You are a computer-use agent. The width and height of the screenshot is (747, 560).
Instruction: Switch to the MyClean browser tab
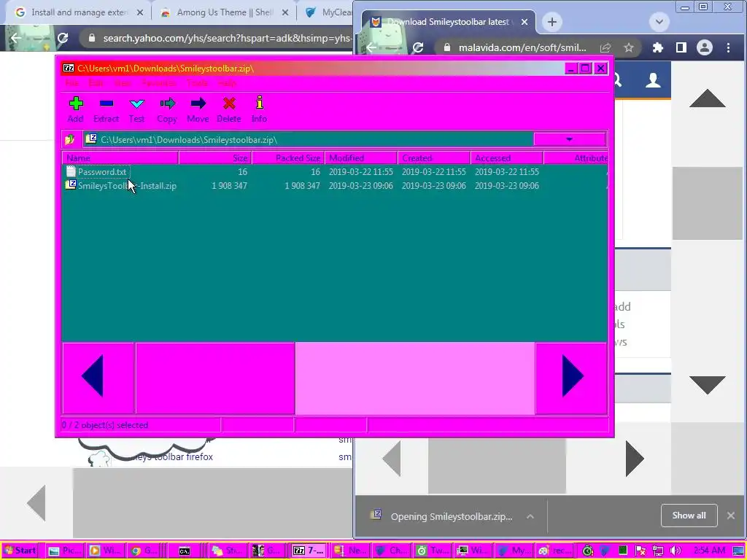(329, 12)
